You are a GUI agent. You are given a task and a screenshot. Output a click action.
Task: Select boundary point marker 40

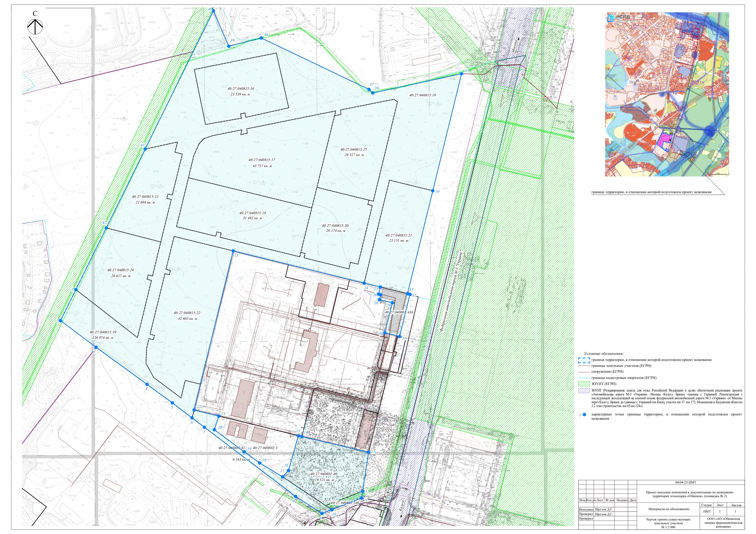[213, 11]
